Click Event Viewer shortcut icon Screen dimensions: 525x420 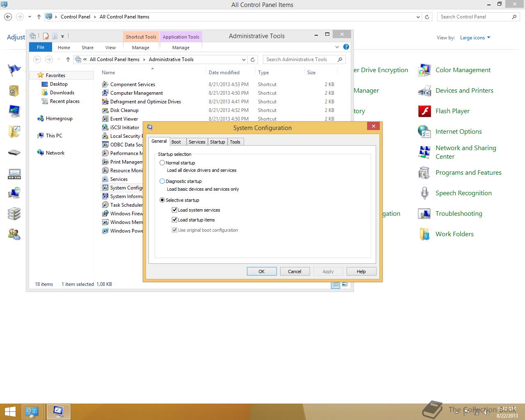(105, 119)
